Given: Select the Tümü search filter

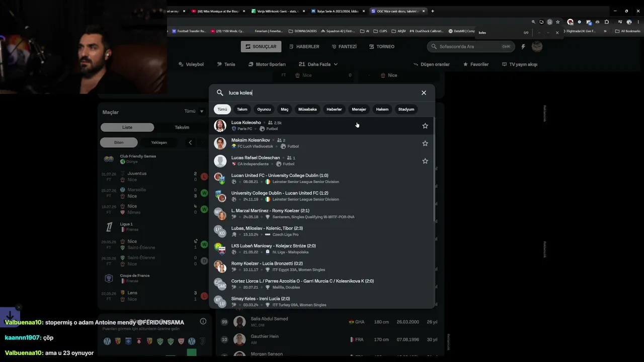Looking at the screenshot, I should 222,109.
